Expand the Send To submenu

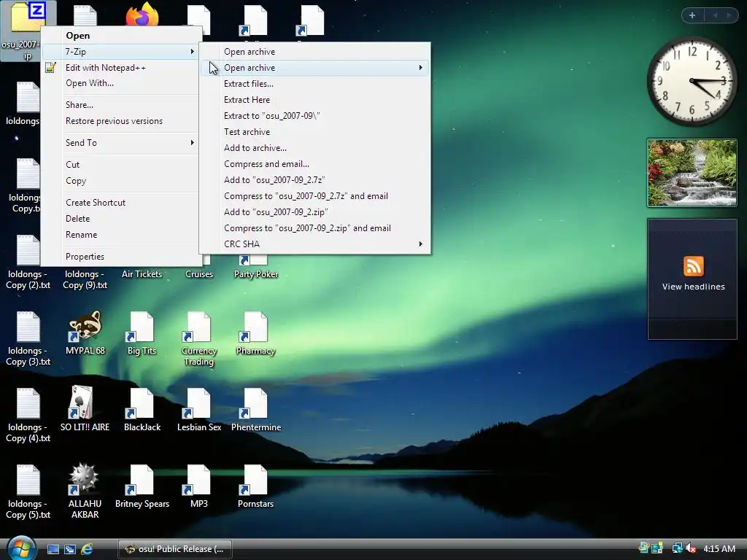(x=119, y=143)
